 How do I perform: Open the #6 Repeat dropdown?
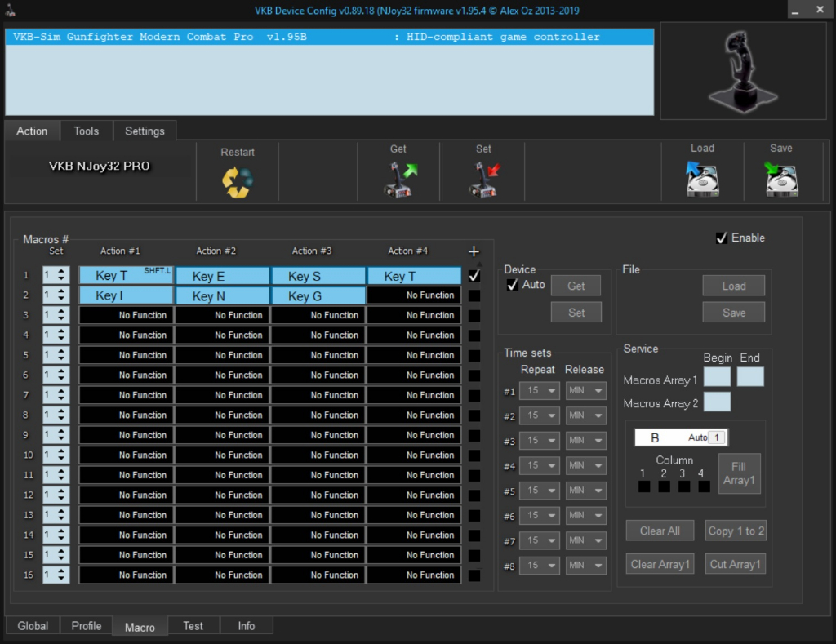point(540,516)
